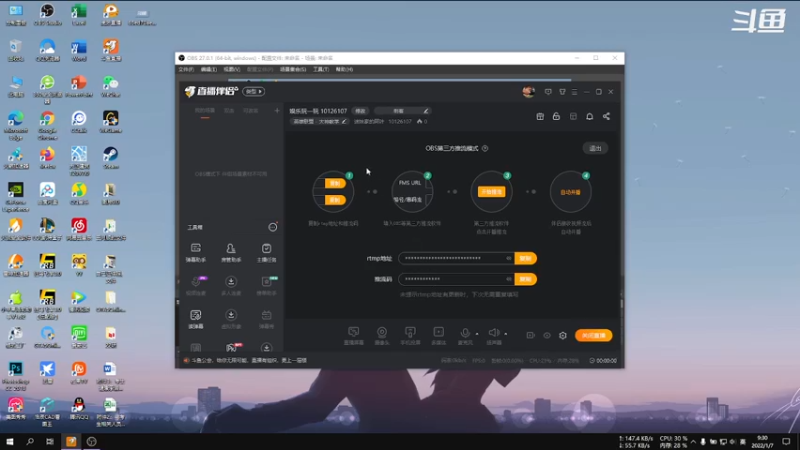Click the 自动开播 label in step 4
Screen dimensions: 800x450
click(x=570, y=192)
